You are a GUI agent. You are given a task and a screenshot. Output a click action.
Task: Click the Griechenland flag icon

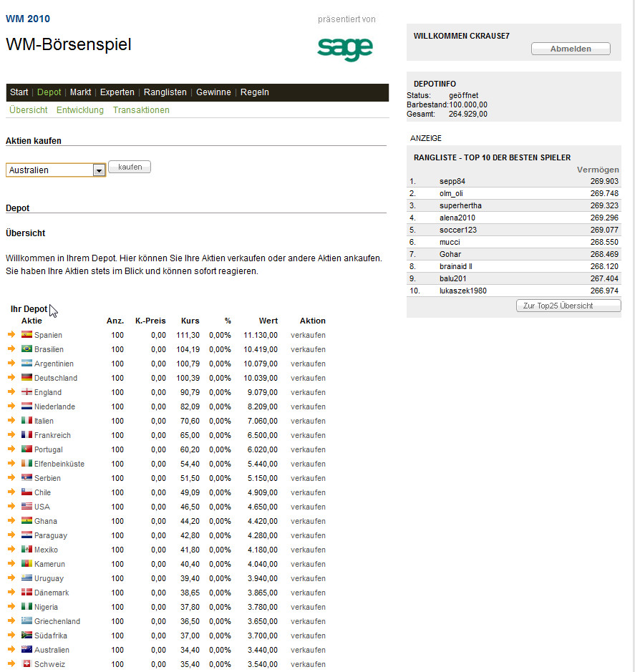26,620
